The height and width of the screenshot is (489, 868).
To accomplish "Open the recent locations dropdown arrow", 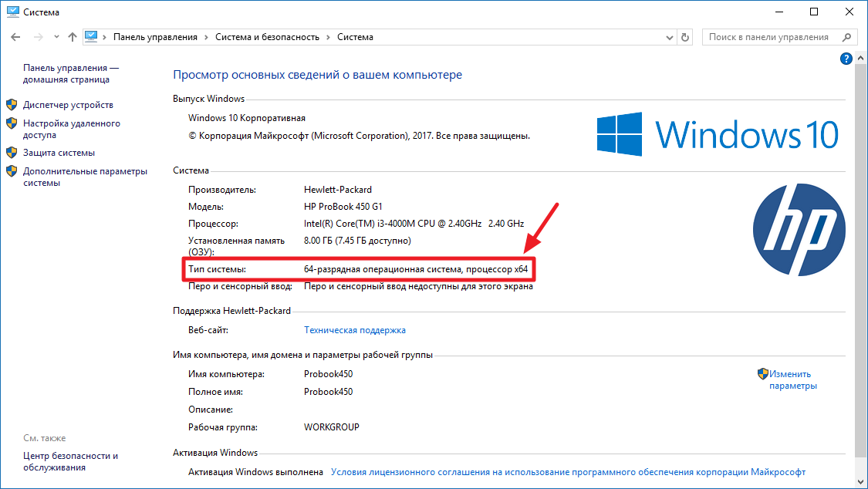I will pyautogui.click(x=56, y=37).
